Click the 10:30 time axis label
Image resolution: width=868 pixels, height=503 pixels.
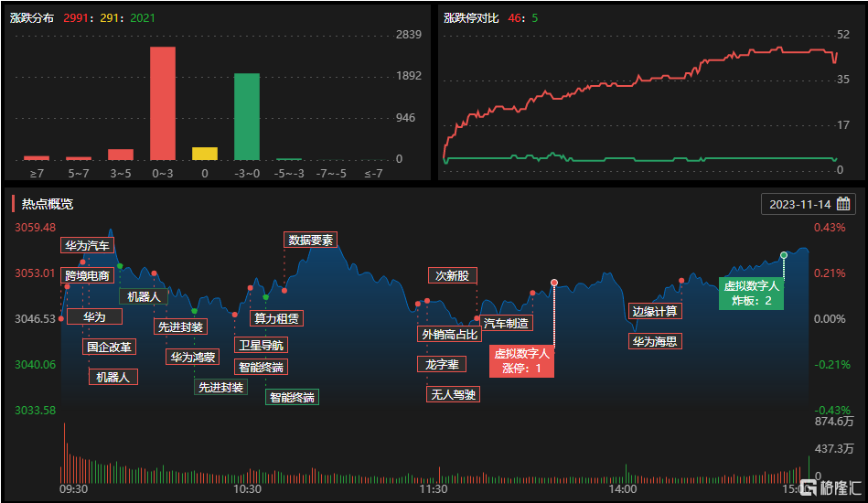coord(248,488)
